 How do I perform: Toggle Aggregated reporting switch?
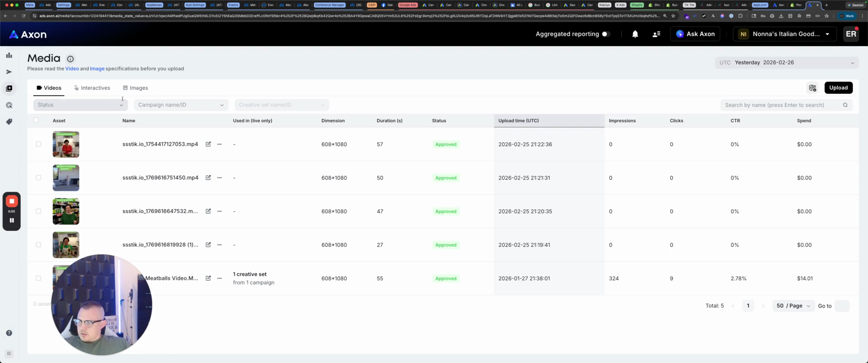[606, 34]
